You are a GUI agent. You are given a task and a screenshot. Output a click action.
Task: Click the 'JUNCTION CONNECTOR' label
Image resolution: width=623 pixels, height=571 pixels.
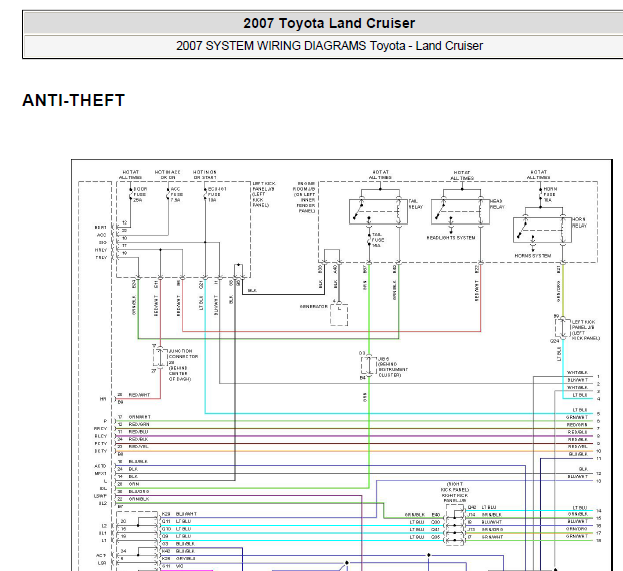(183, 354)
